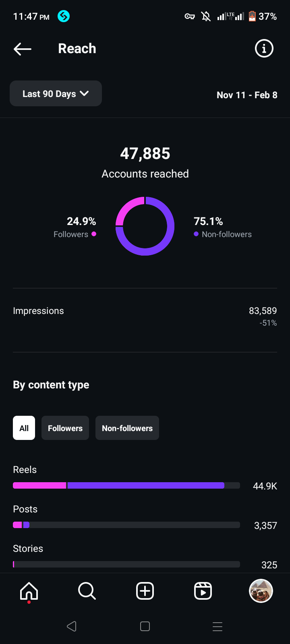Tap the Stories row label

coord(28,549)
